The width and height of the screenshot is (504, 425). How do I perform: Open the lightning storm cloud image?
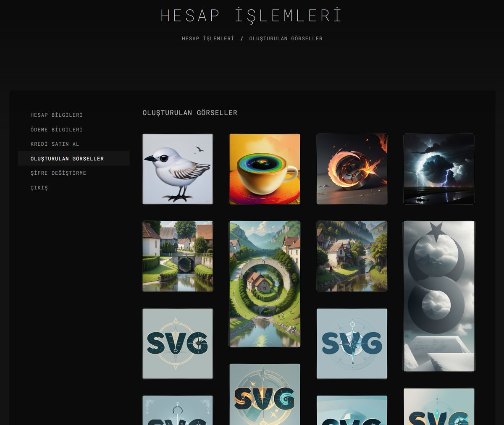[x=439, y=169]
